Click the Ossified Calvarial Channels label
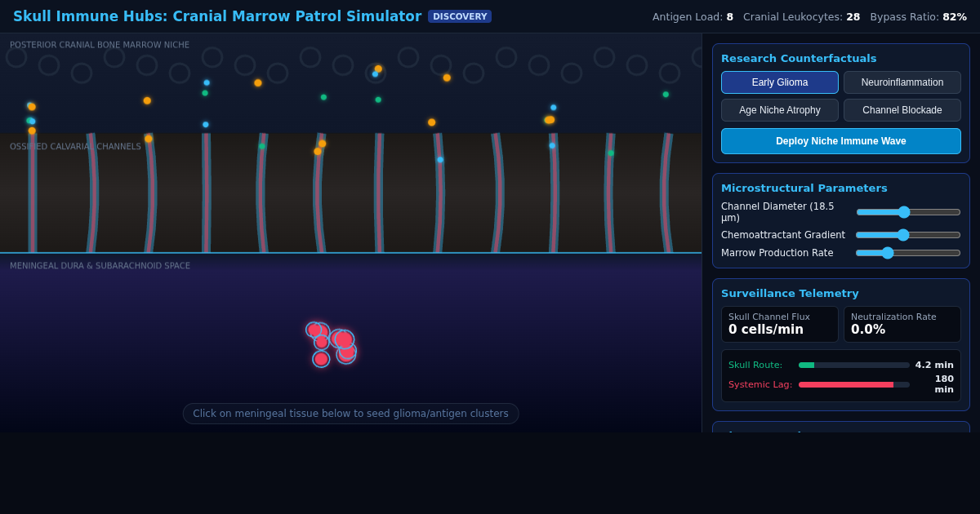Viewport: 980px width, 514px height. (x=75, y=147)
